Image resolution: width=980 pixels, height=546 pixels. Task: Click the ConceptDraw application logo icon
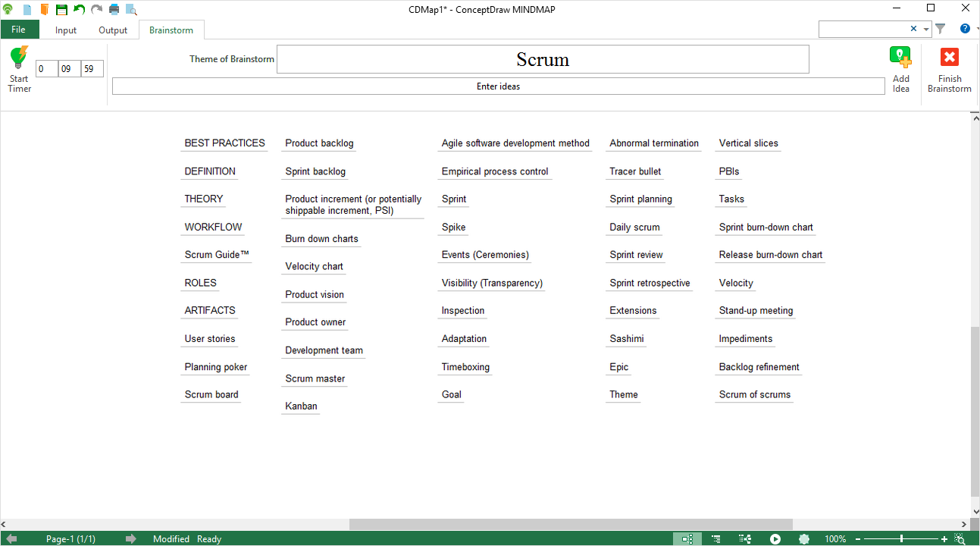8,9
